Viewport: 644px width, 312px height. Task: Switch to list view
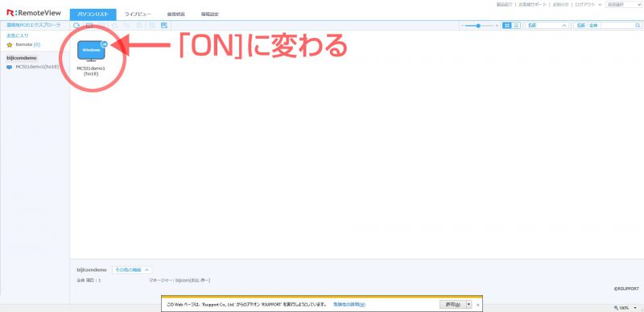click(x=516, y=26)
